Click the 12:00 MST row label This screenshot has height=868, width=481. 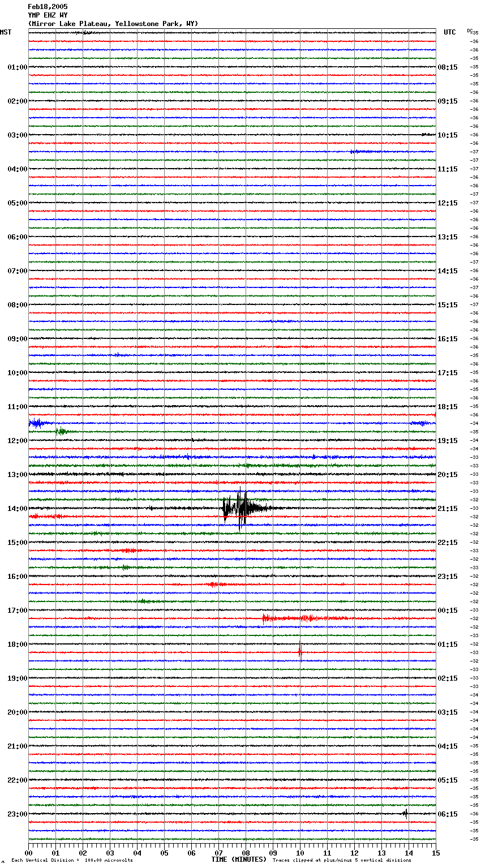[x=18, y=441]
